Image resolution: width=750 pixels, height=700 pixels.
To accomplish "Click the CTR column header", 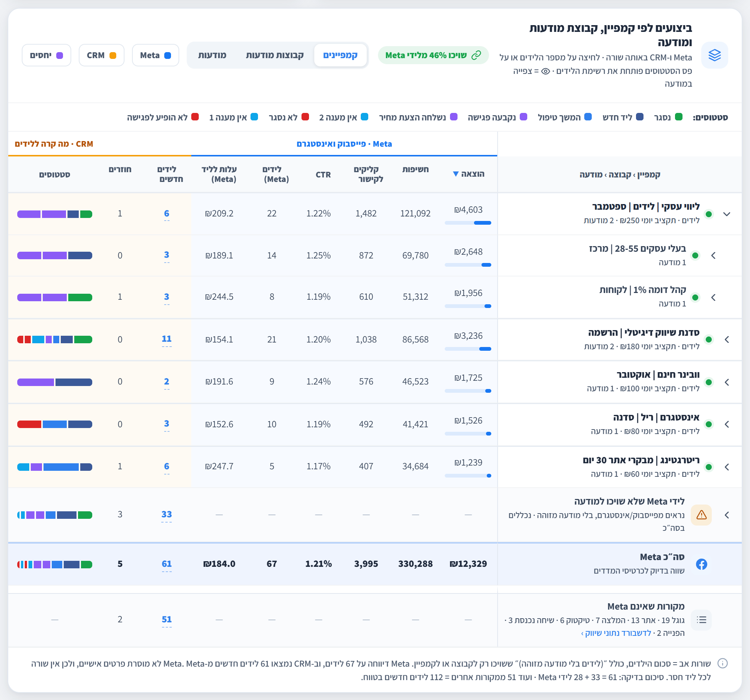I will (323, 174).
